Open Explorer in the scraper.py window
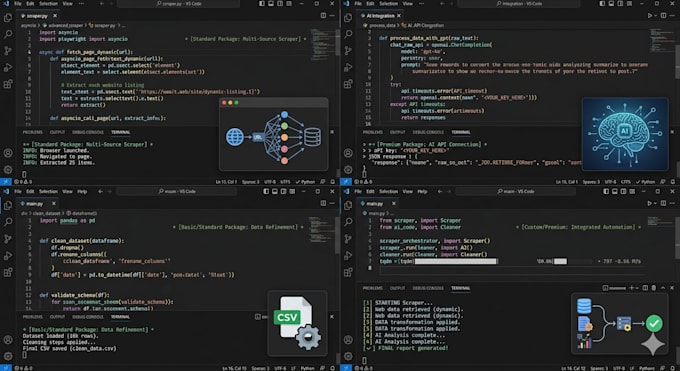 (8, 18)
